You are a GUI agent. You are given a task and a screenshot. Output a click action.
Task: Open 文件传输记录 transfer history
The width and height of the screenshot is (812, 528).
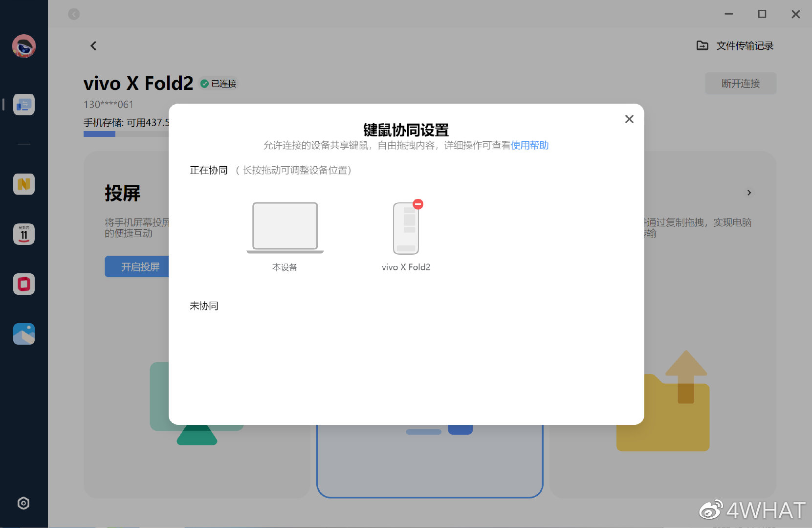[745, 45]
